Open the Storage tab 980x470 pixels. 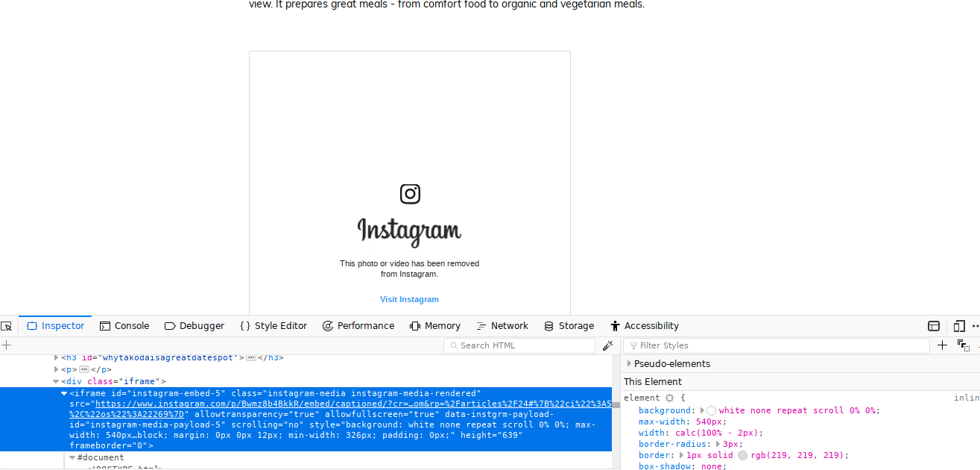coord(569,326)
